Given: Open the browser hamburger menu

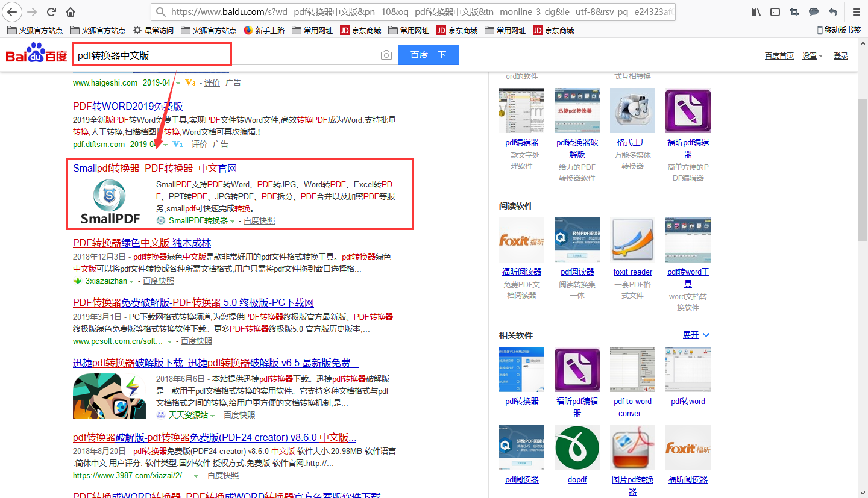Looking at the screenshot, I should point(856,12).
